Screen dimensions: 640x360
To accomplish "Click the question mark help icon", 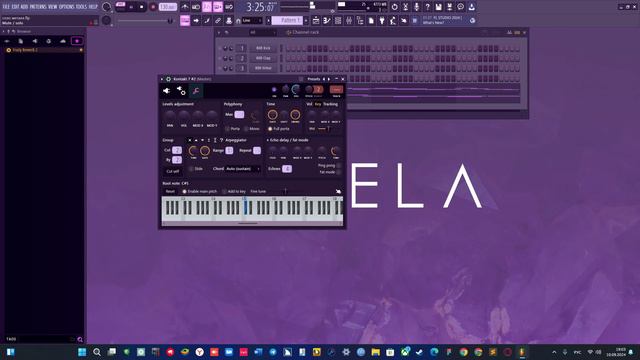I will [x=427, y=7].
